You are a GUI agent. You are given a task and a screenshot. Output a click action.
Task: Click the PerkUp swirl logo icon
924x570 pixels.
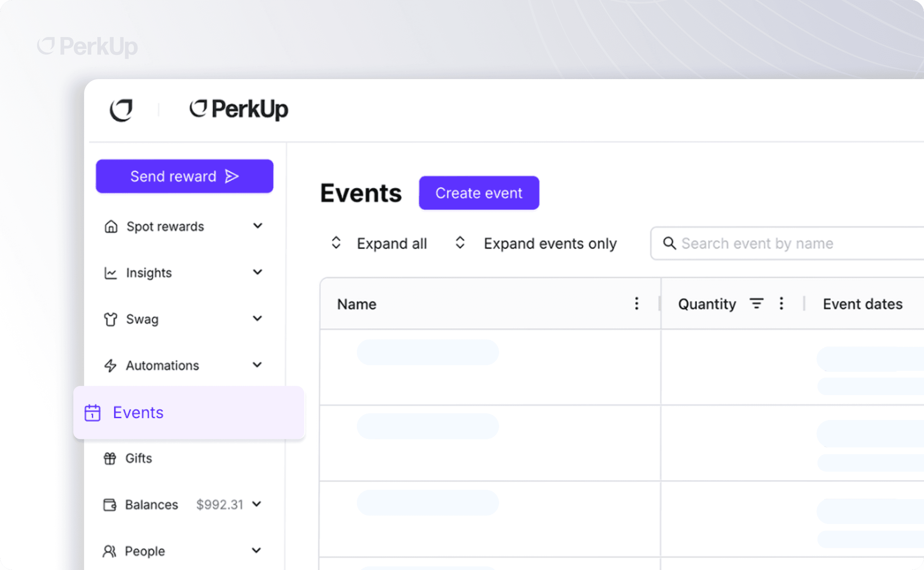click(x=121, y=110)
